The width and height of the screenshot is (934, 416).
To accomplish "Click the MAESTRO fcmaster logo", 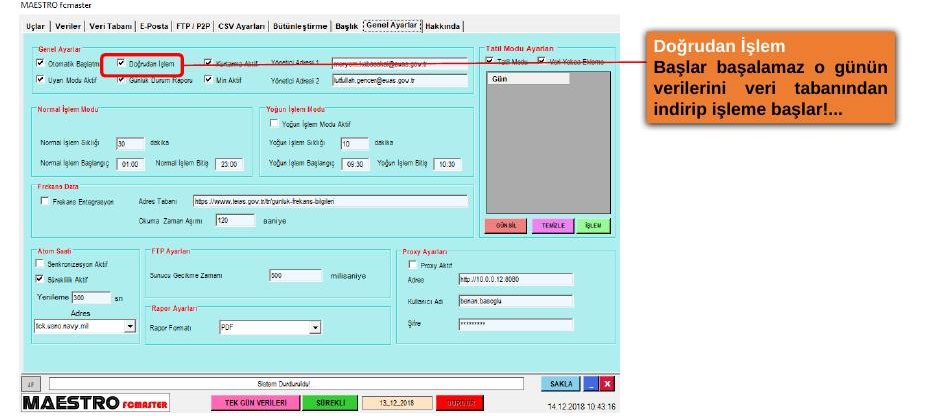I will pyautogui.click(x=95, y=402).
